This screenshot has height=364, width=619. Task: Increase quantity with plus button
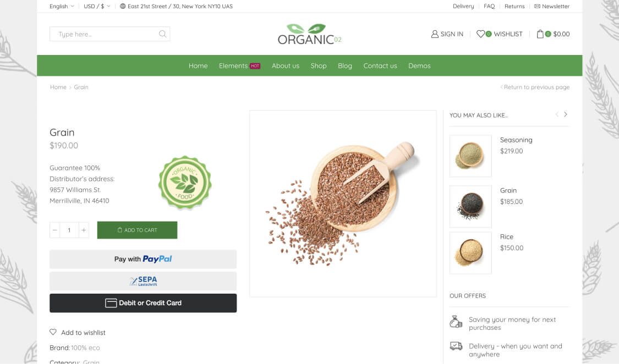tap(84, 230)
